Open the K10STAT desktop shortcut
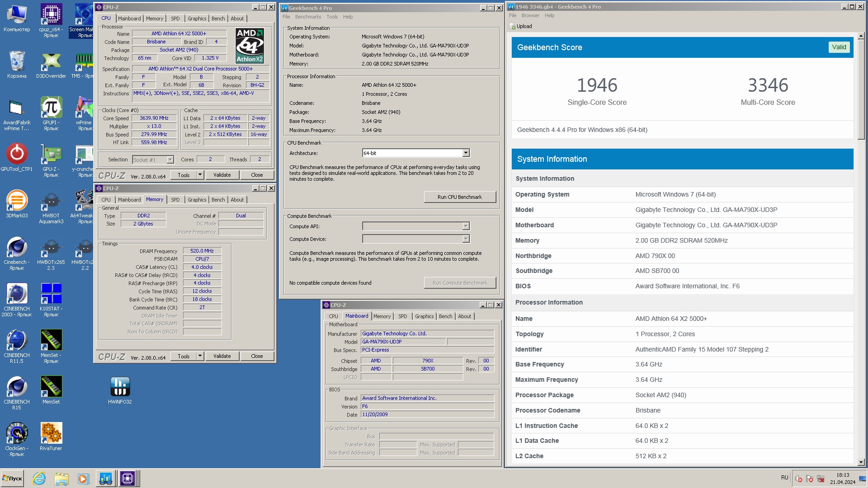The height and width of the screenshot is (488, 868). 51,300
